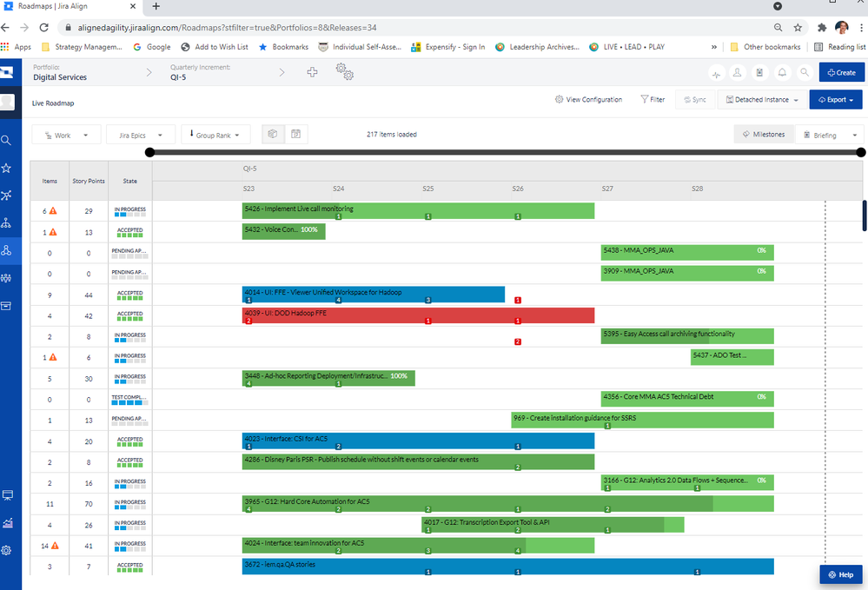Viewport: 868px width, 590px height.
Task: Open red epic 4039 UI DOD Hadoop FFE
Action: pyautogui.click(x=418, y=315)
